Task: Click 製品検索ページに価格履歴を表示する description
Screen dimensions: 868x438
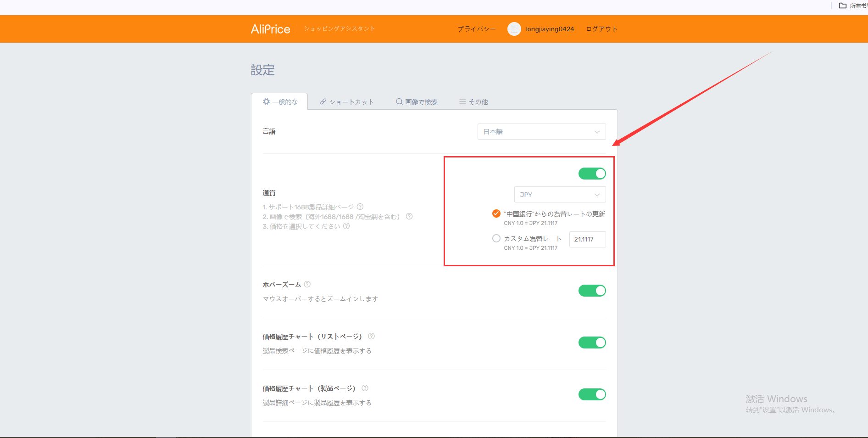Action: (x=317, y=350)
